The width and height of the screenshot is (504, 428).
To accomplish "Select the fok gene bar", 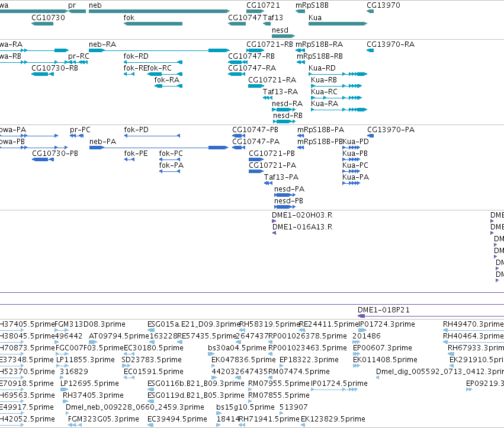I will click(x=153, y=24).
